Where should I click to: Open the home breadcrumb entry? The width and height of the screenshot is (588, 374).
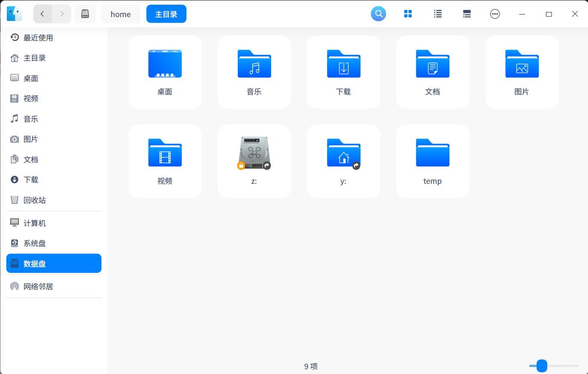point(121,14)
